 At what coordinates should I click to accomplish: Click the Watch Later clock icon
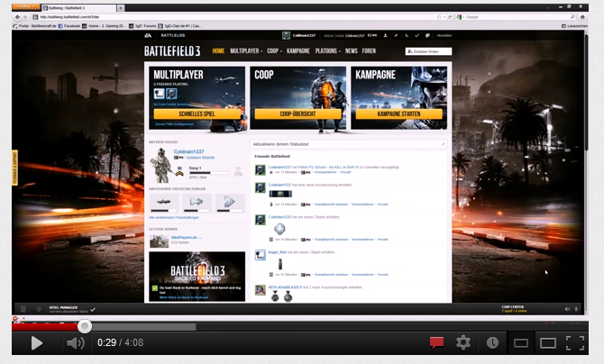tap(492, 342)
